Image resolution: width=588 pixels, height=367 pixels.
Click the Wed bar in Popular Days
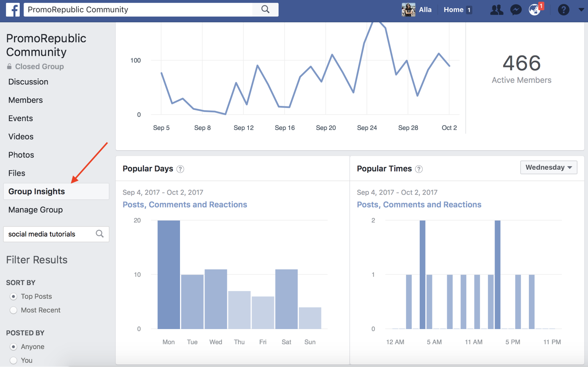click(216, 299)
